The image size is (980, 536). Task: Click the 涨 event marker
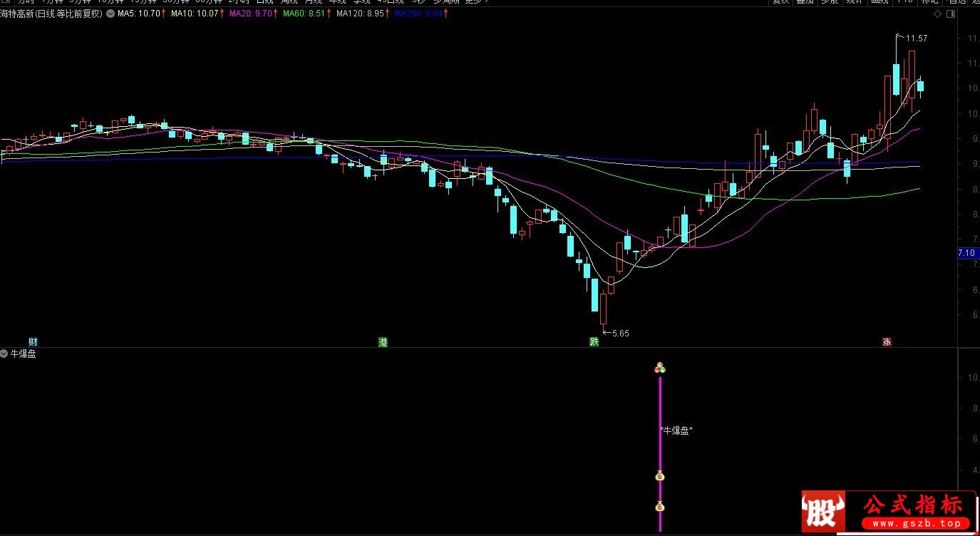[887, 342]
